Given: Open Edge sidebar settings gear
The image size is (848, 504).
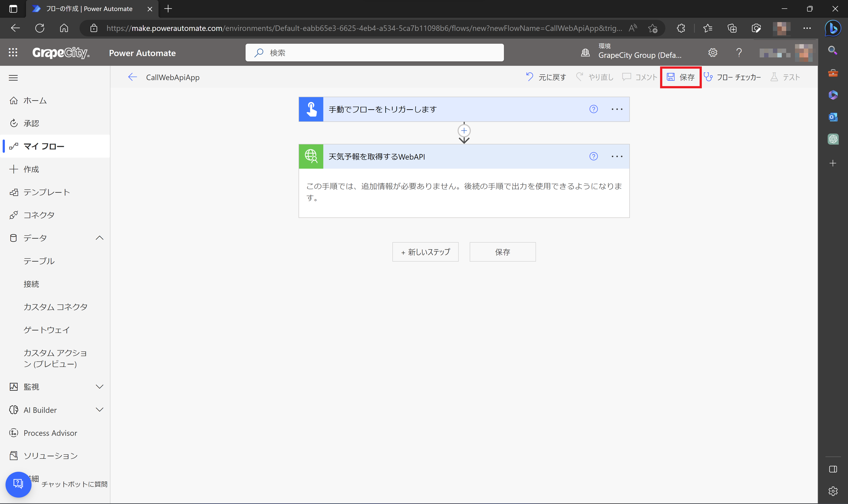Looking at the screenshot, I should pos(833,491).
